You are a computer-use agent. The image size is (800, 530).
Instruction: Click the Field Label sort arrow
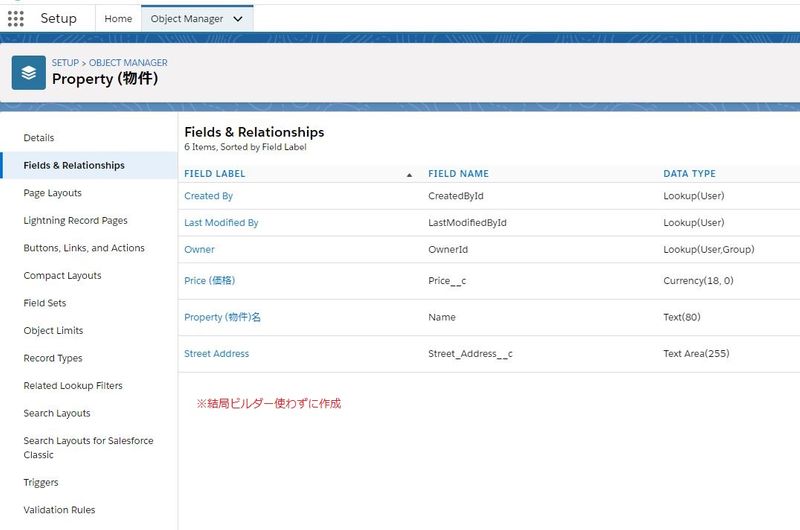(x=409, y=174)
